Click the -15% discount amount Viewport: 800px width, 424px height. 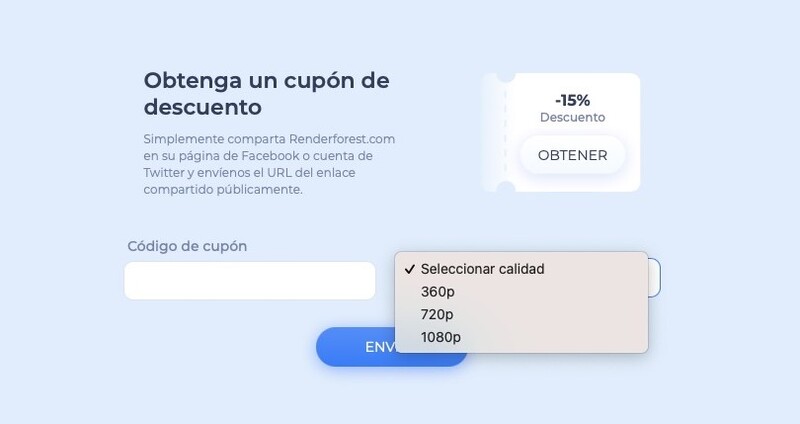[x=572, y=100]
